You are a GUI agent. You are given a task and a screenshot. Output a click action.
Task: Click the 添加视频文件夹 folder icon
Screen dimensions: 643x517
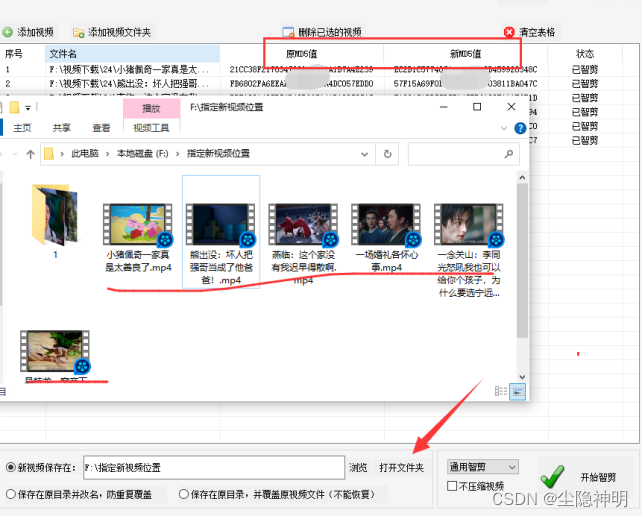coord(78,32)
